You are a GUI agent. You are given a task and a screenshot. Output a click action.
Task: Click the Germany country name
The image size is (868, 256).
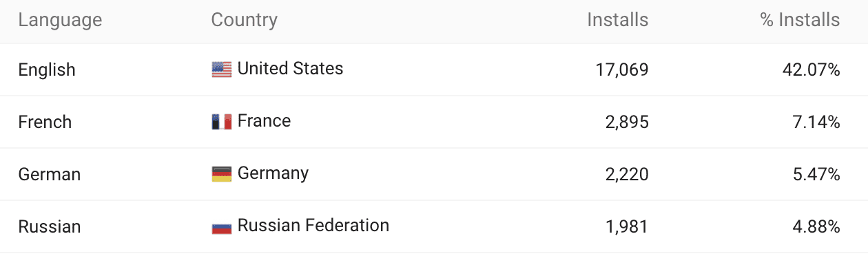point(273,173)
